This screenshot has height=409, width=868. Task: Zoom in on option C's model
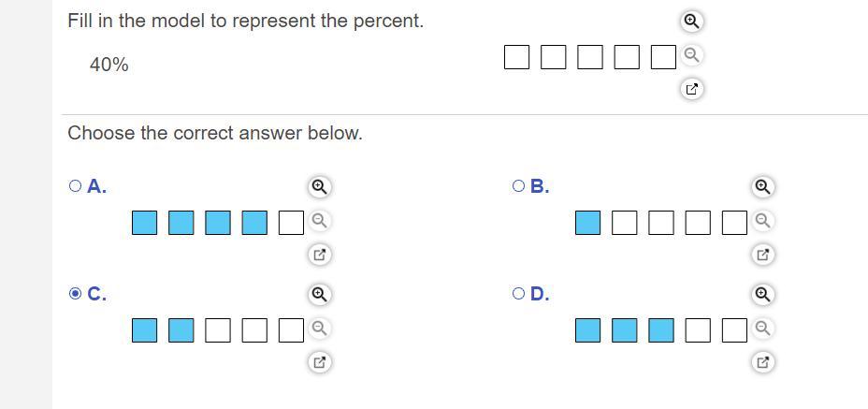[319, 294]
